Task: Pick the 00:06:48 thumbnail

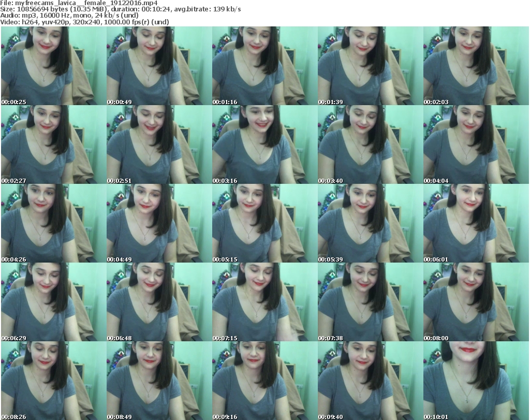Action: 159,302
